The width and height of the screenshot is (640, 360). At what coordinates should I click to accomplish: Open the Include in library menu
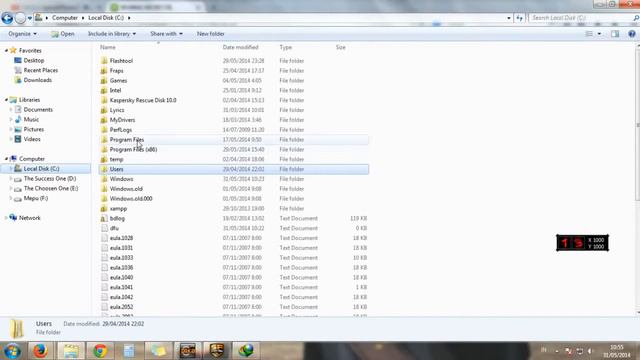[112, 34]
